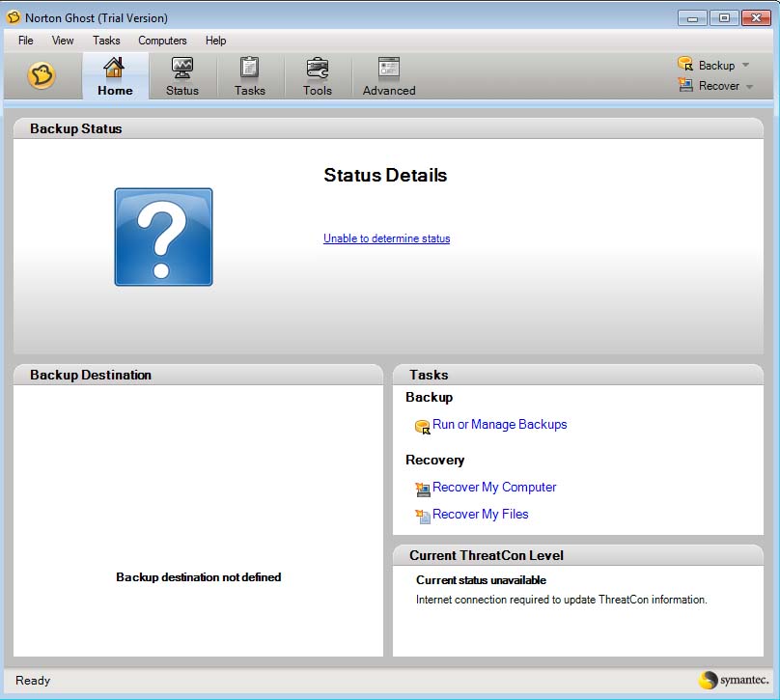Click the Recover icon at top right
Screen dimensions: 780x700
(685, 85)
